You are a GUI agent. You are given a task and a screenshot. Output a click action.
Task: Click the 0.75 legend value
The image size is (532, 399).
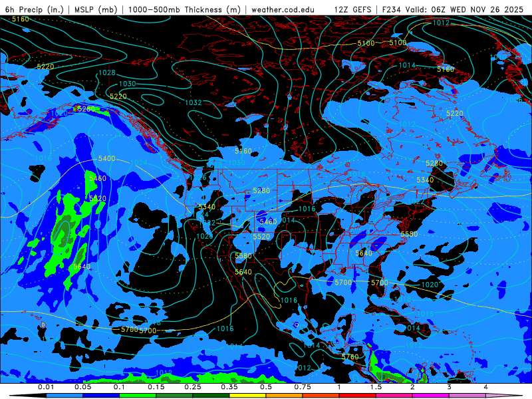pos(303,387)
